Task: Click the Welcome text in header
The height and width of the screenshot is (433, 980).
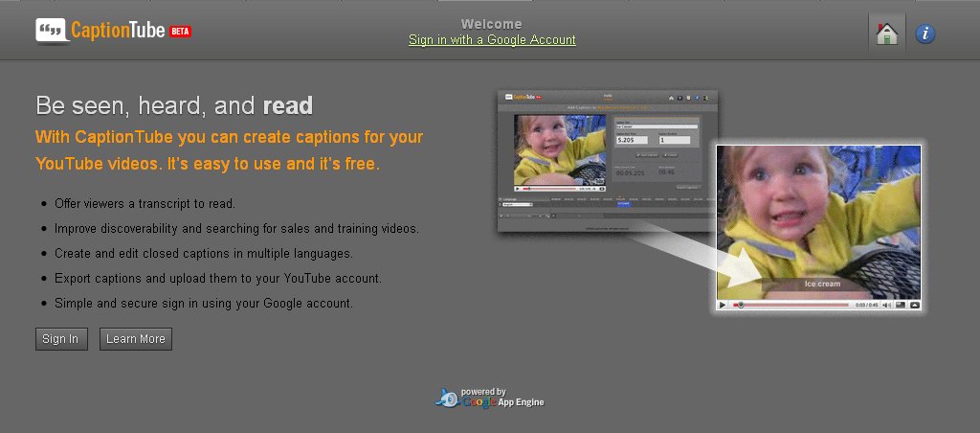Action: (492, 24)
